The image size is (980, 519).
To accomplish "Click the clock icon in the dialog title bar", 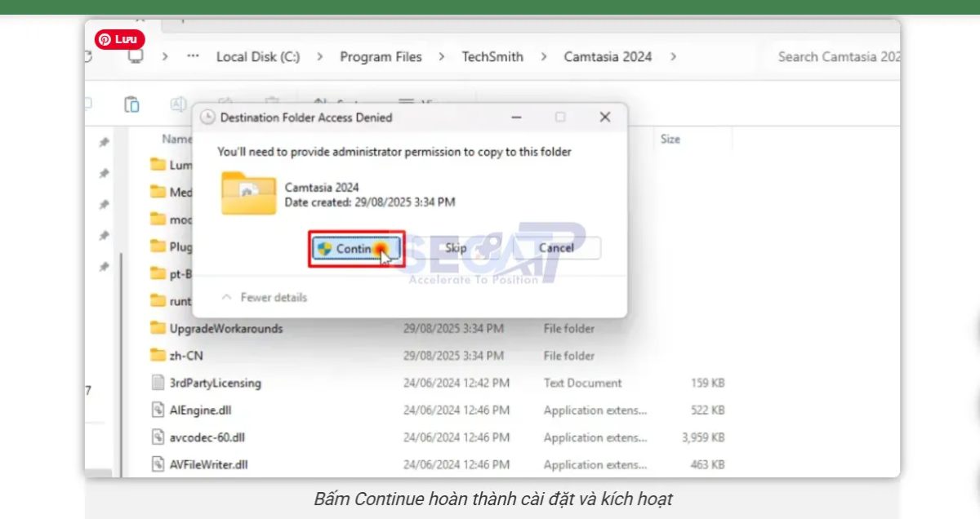I will coord(209,117).
